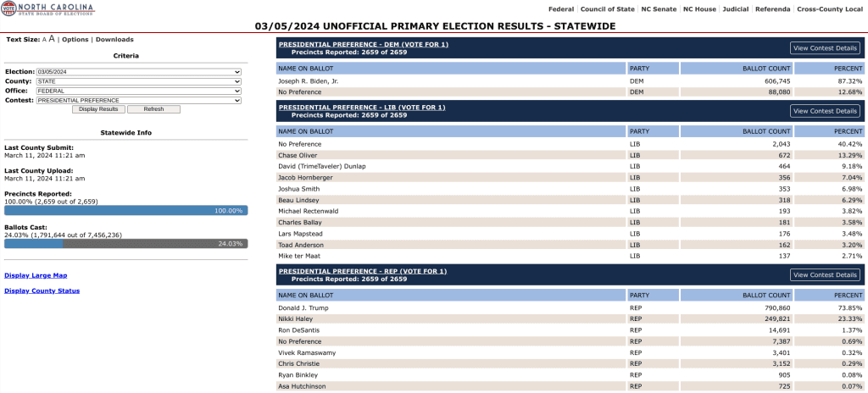This screenshot has height=393, width=868.
Task: Click the Display Results button
Action: click(x=98, y=109)
